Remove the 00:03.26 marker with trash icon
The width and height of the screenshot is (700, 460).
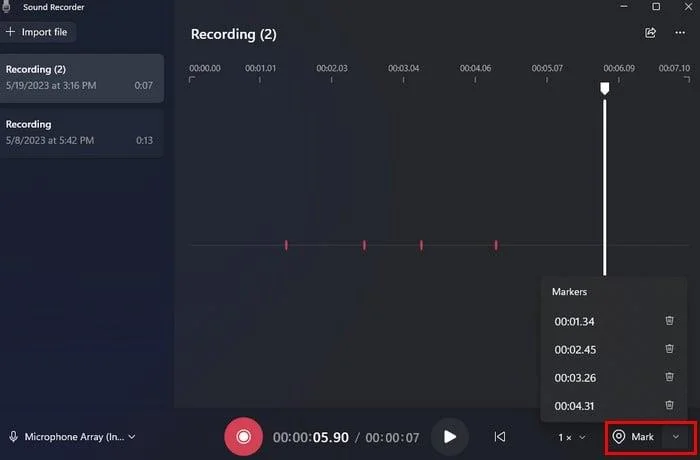point(669,378)
